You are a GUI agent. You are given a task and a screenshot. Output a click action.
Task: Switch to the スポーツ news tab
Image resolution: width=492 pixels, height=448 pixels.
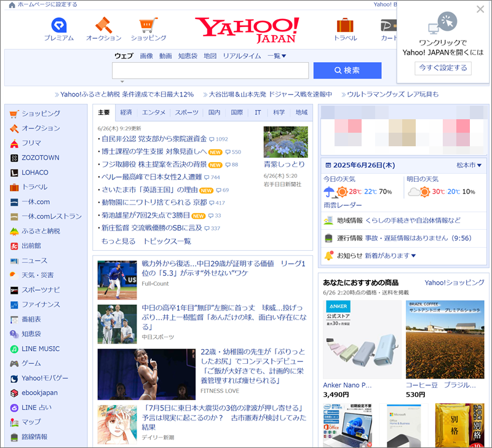coord(187,112)
